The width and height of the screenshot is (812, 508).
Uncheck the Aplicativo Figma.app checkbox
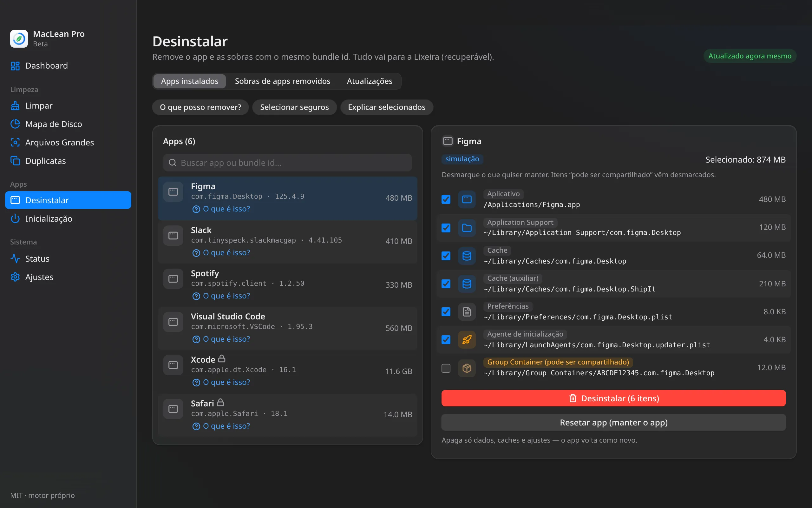click(x=446, y=200)
